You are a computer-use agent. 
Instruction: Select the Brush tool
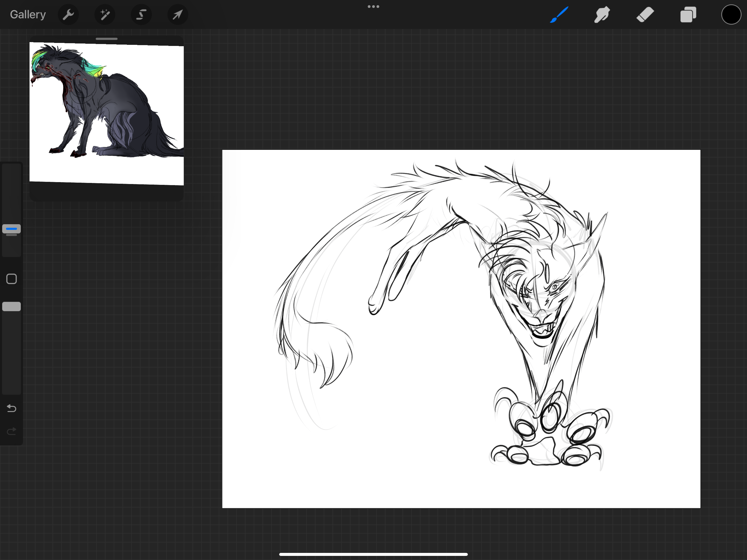(x=559, y=14)
